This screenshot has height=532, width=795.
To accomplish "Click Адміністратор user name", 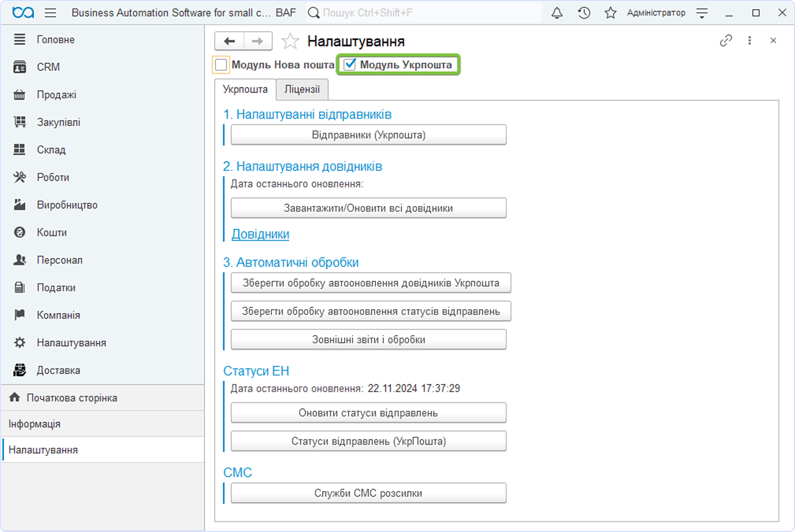I will point(656,13).
